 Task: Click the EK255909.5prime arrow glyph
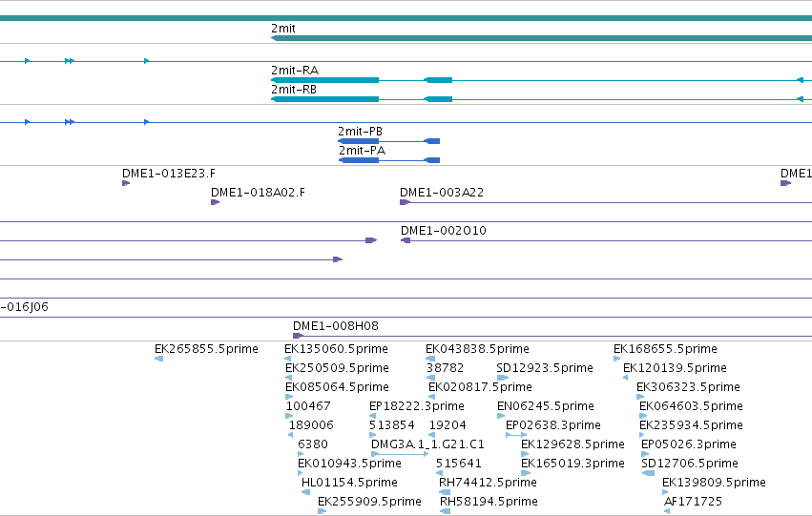[323, 511]
